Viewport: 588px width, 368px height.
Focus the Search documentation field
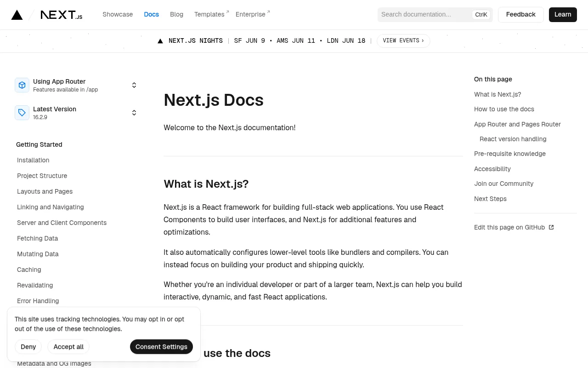coord(435,14)
